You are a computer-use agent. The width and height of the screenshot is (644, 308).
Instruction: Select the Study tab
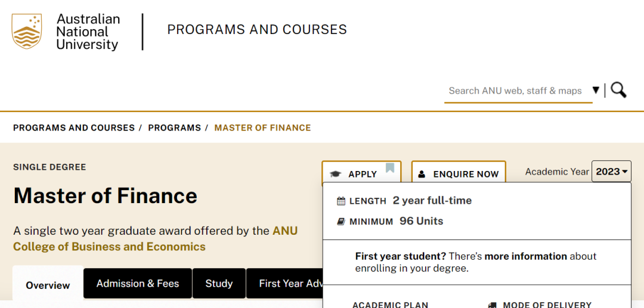pyautogui.click(x=219, y=284)
